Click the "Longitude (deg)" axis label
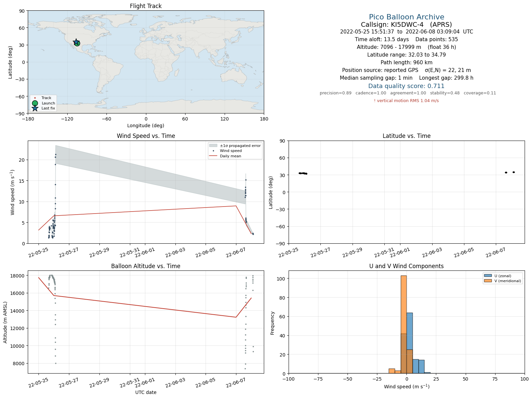This screenshot has width=532, height=398. 146,126
